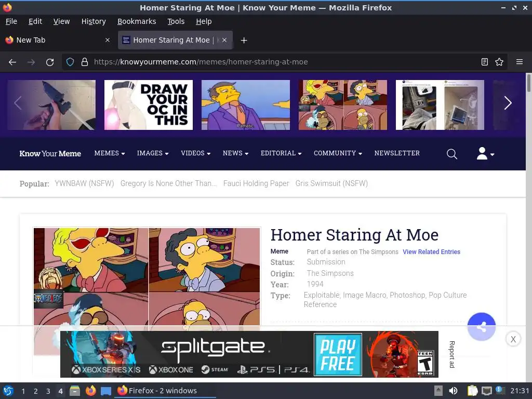Open the History menu

click(x=94, y=21)
